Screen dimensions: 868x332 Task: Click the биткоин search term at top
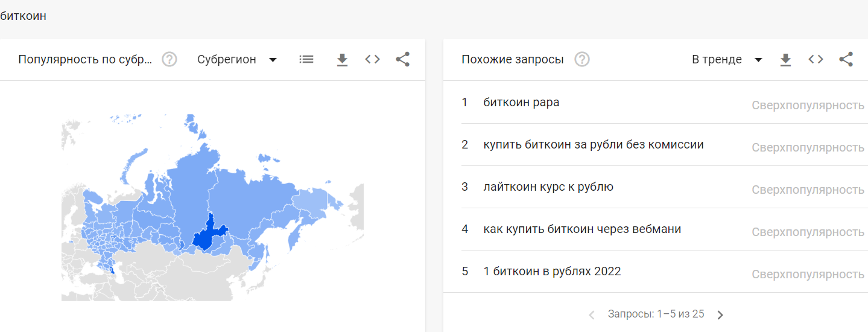[24, 16]
